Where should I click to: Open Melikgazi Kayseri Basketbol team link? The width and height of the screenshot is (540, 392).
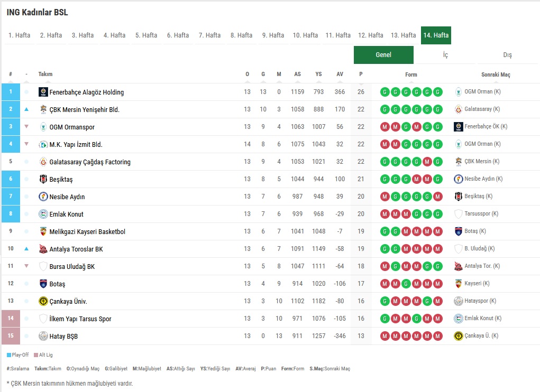pyautogui.click(x=87, y=232)
